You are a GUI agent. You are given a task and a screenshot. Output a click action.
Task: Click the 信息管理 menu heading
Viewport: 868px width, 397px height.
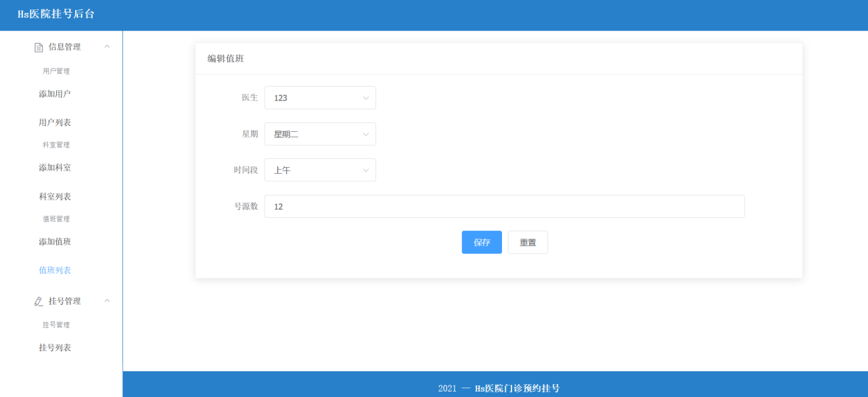click(x=65, y=47)
